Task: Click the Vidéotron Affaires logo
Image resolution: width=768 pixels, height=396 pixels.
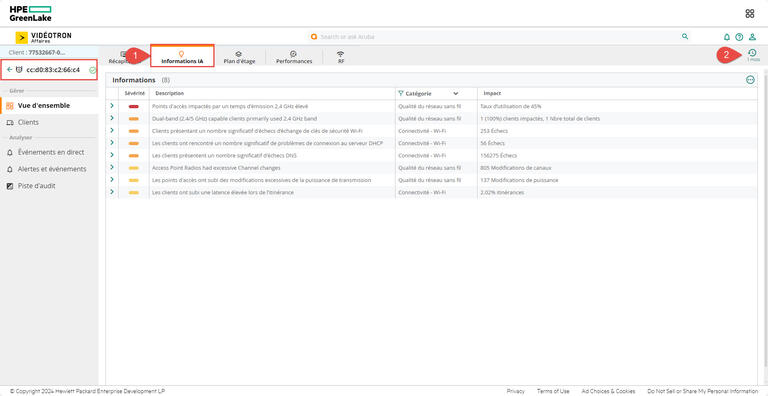Action: [x=44, y=37]
